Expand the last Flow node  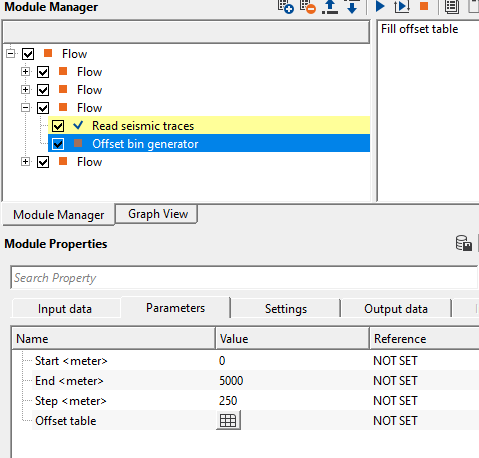(x=25, y=162)
